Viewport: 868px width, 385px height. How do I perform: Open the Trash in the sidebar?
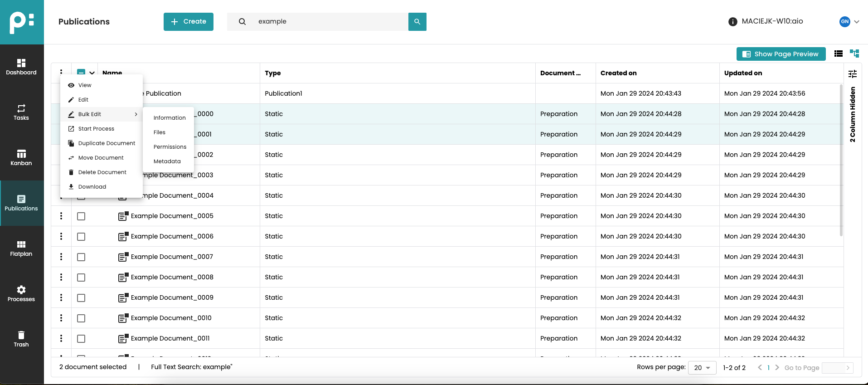point(21,339)
